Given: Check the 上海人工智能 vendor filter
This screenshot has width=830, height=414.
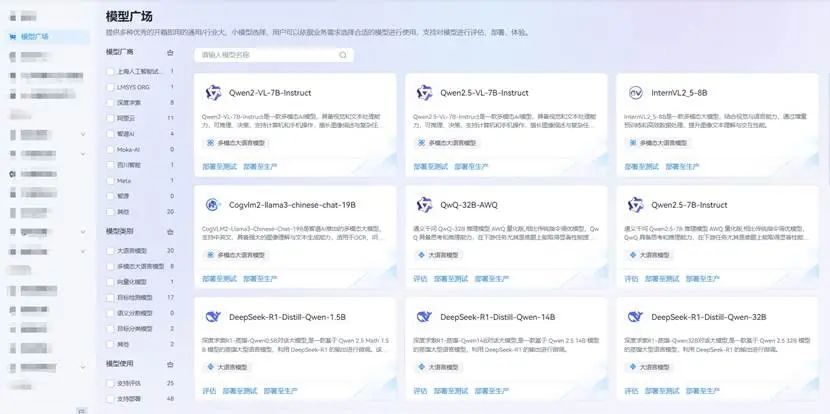Looking at the screenshot, I should [x=110, y=71].
